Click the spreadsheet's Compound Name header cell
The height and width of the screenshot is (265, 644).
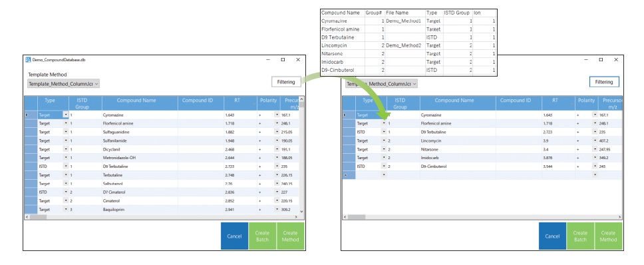click(342, 13)
